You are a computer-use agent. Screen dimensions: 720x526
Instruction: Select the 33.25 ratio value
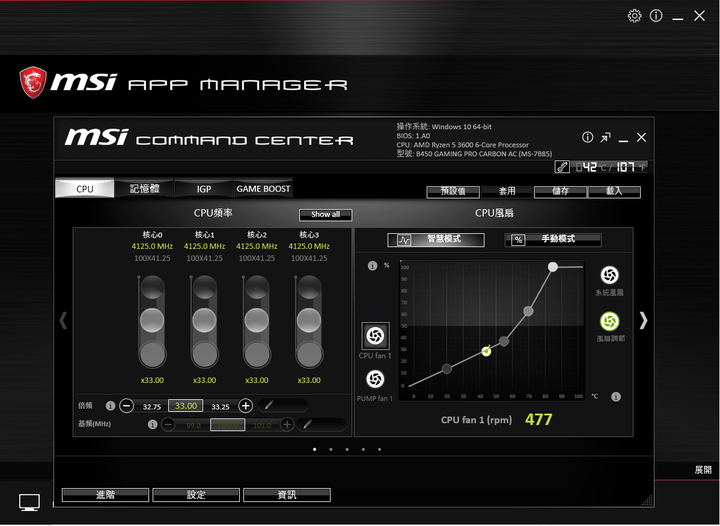(220, 407)
